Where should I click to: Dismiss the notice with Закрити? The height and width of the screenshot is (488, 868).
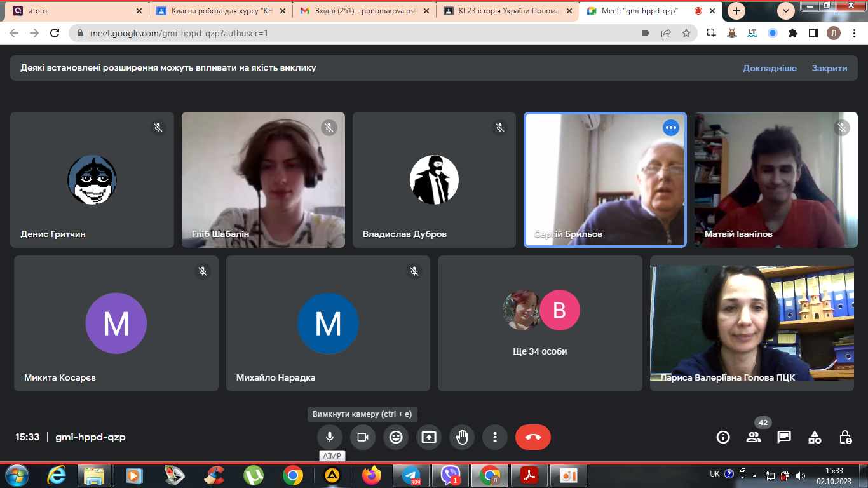point(829,68)
